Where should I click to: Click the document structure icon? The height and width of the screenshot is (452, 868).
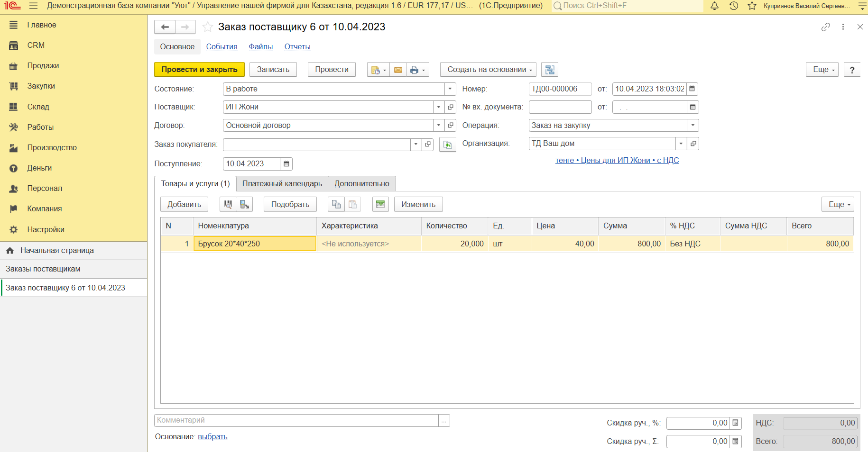tap(550, 70)
